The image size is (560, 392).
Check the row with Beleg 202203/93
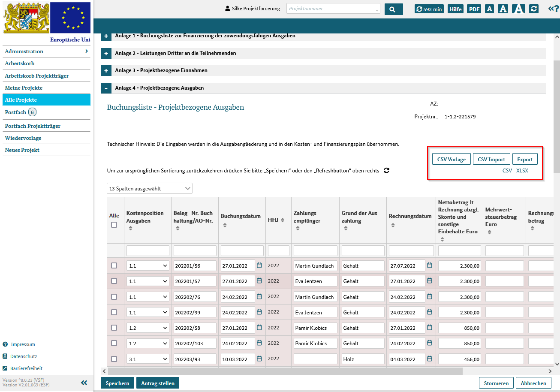coord(114,359)
